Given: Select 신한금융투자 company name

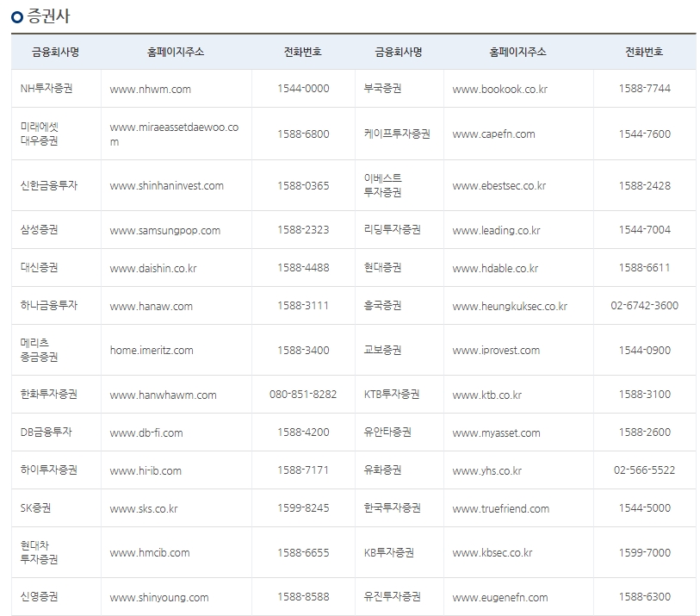Looking at the screenshot, I should point(49,185).
